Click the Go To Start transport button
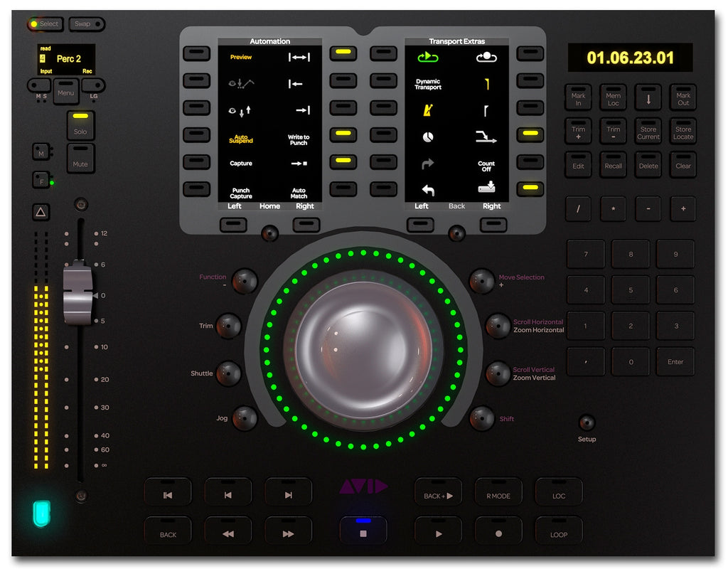 [x=168, y=491]
